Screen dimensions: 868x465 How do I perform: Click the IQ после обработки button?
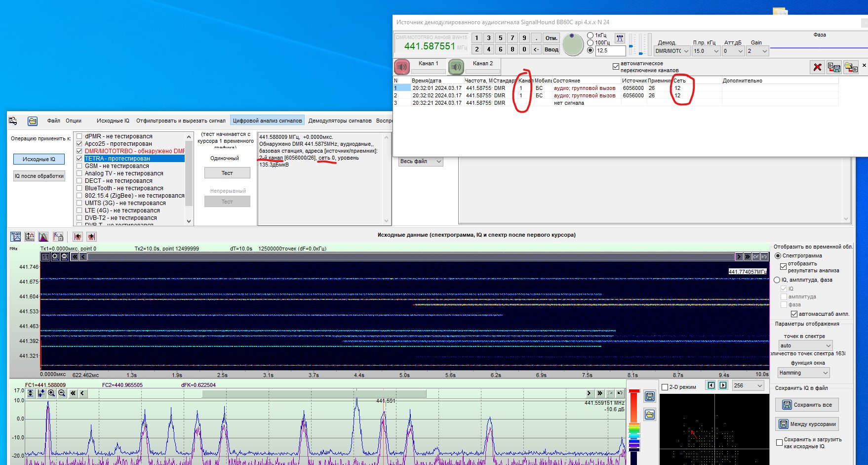pyautogui.click(x=39, y=176)
